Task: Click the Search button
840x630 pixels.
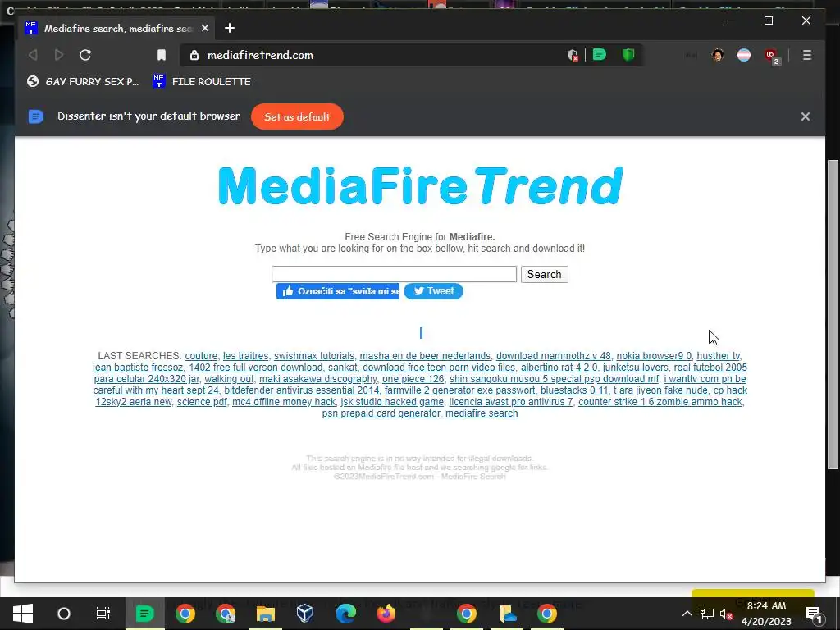Action: pyautogui.click(x=545, y=274)
